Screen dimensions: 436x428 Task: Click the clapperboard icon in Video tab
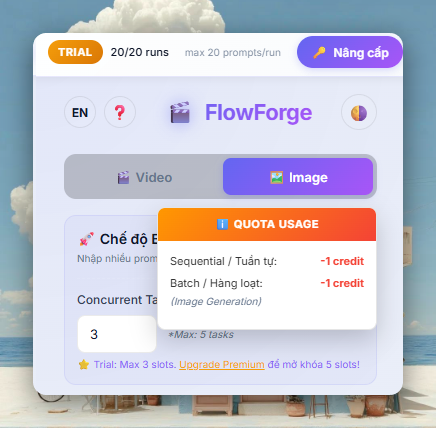click(x=123, y=177)
